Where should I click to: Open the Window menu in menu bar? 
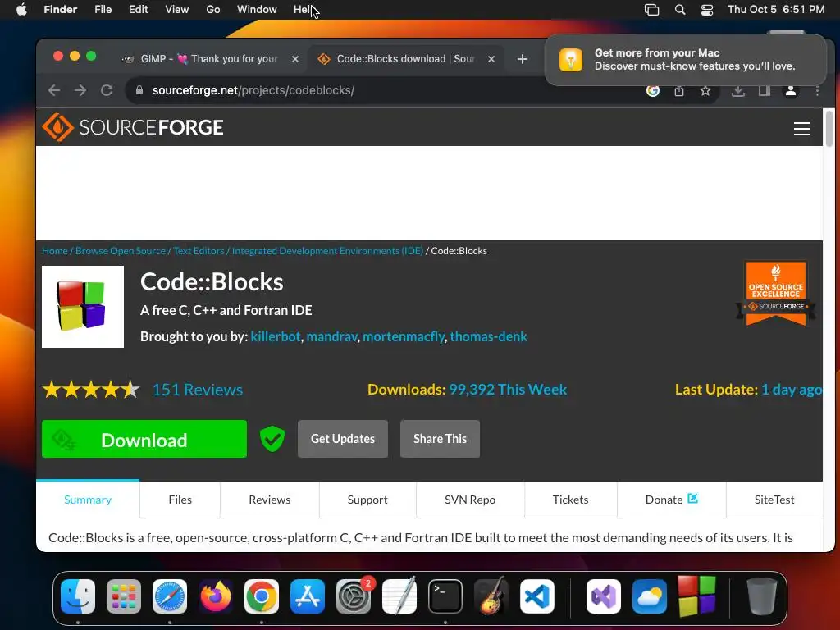click(x=257, y=10)
